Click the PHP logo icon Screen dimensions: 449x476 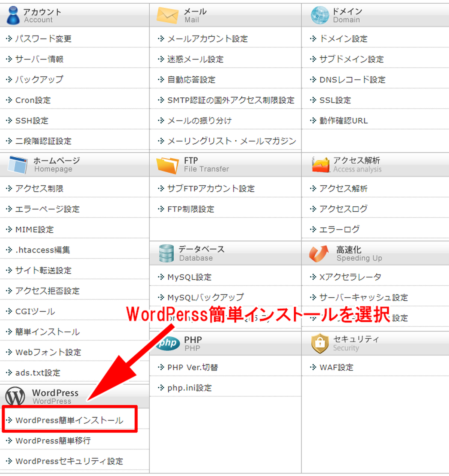point(167,343)
